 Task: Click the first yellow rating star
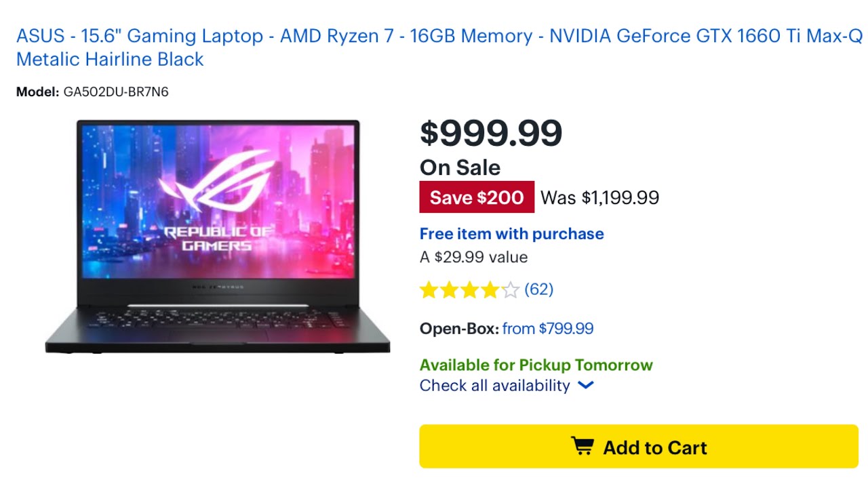click(429, 291)
